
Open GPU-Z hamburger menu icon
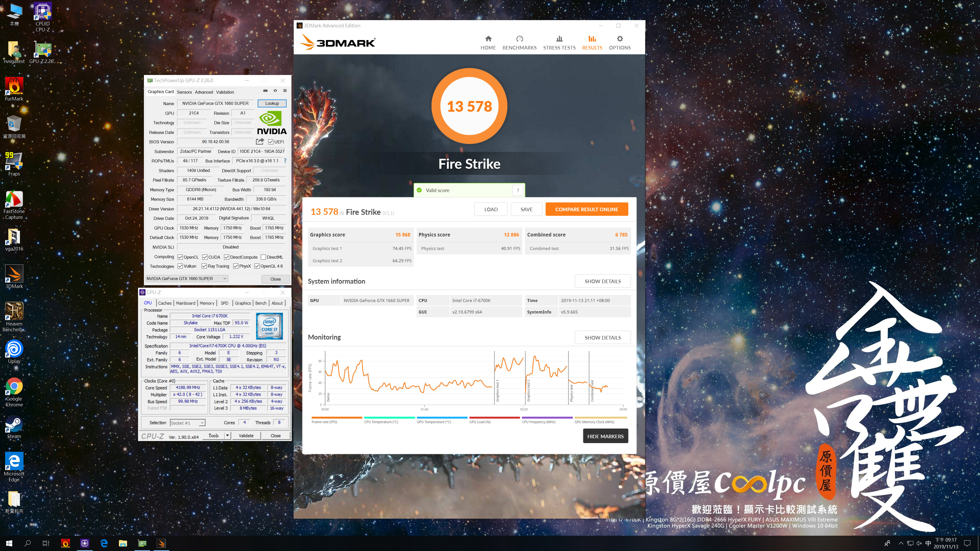coord(285,91)
